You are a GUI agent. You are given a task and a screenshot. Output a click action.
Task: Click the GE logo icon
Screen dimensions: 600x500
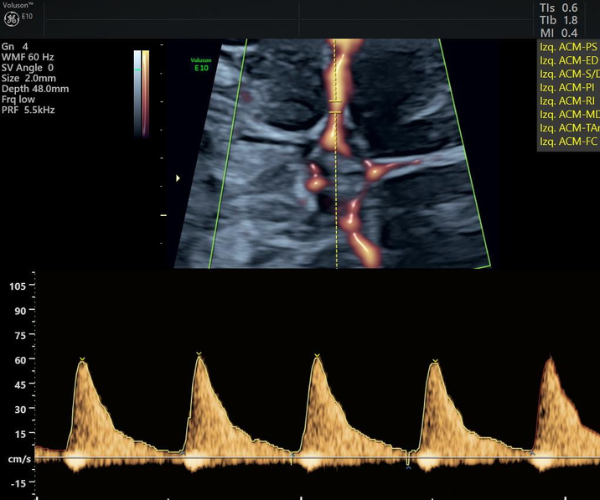click(11, 20)
